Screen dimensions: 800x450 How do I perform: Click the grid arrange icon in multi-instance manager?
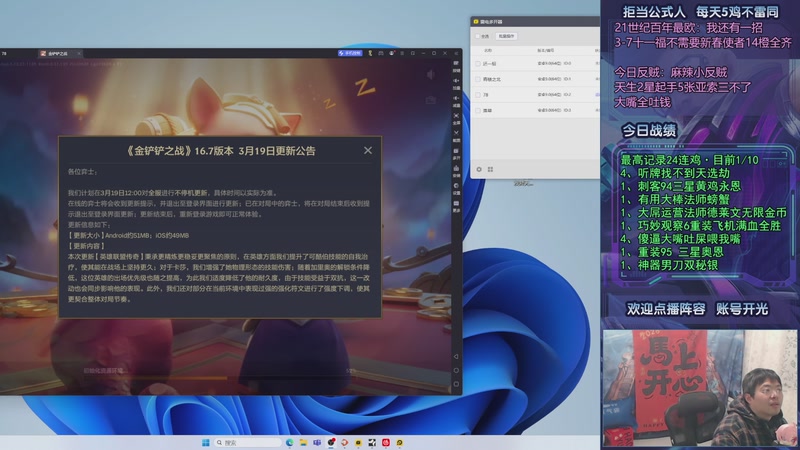click(490, 169)
